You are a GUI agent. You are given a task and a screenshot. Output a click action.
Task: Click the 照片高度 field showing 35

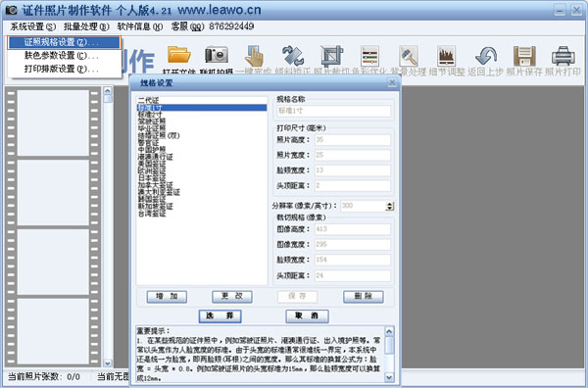353,140
